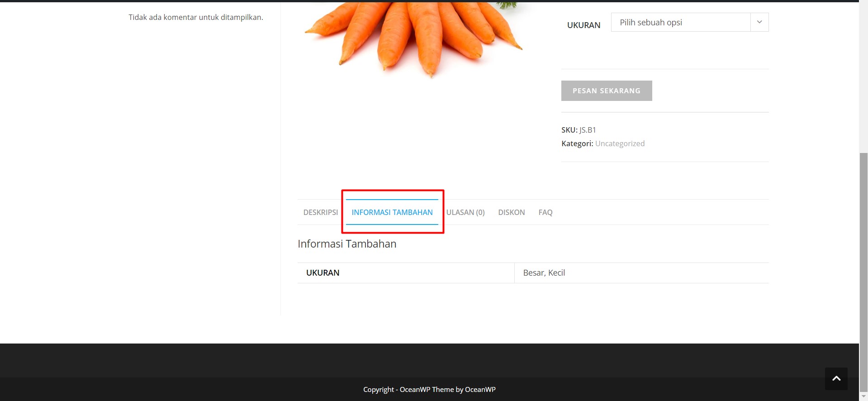Click the 'Besar, Kecil' table cell
The height and width of the screenshot is (401, 868).
[x=641, y=273]
